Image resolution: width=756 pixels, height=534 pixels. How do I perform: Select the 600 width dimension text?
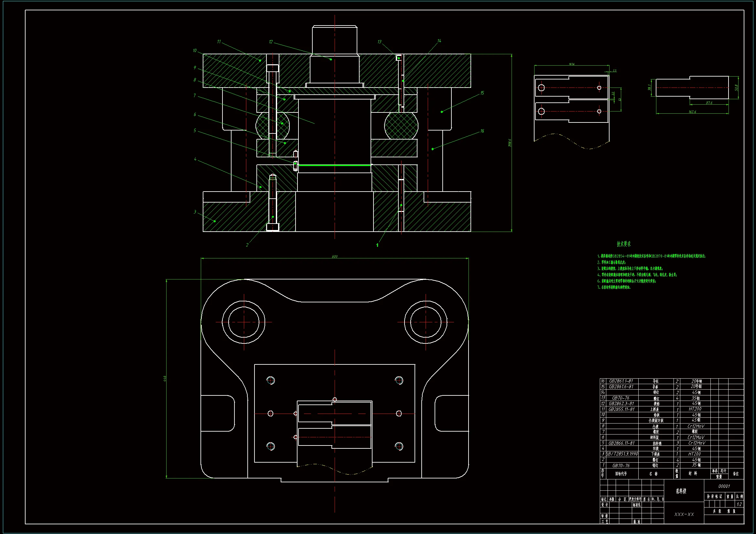tap(335, 257)
